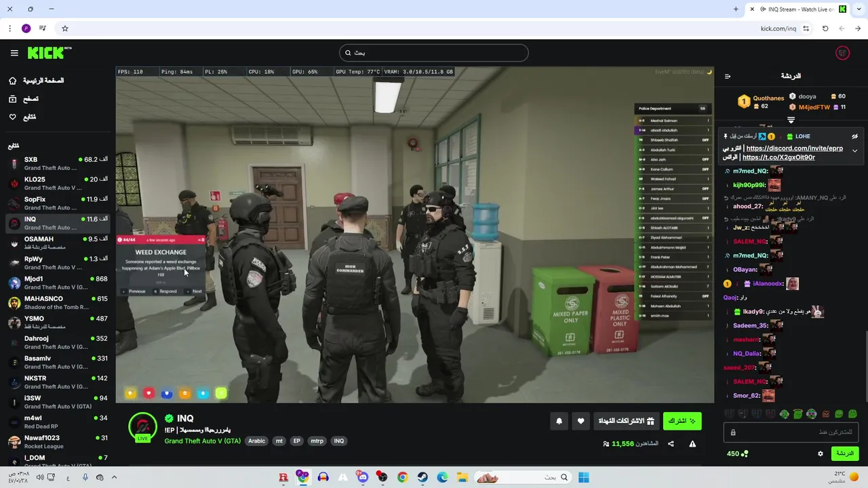Open the MAHASNCO channel in the sidebar
Viewport: 868px width, 488px height.
[58, 302]
